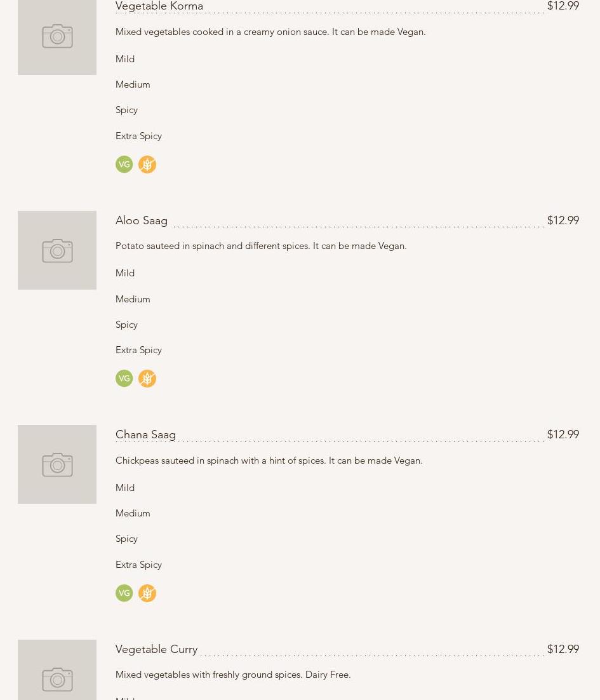Viewport: 600px width, 700px height.
Task: Click the gluten-free wheat icon under Aloo Saag
Action: 147,379
